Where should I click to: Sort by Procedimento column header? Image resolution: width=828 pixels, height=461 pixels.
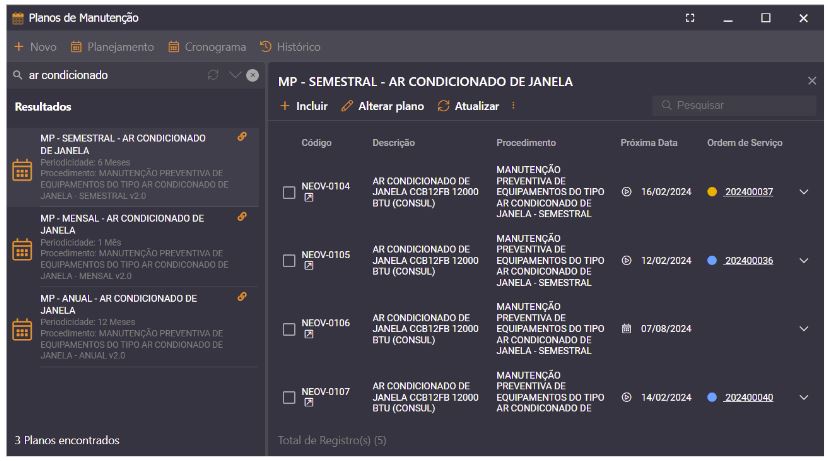tap(526, 143)
